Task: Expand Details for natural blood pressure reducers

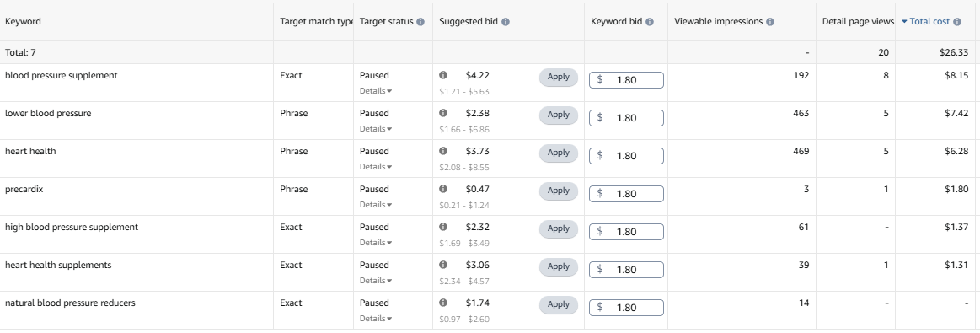Action: tap(376, 319)
